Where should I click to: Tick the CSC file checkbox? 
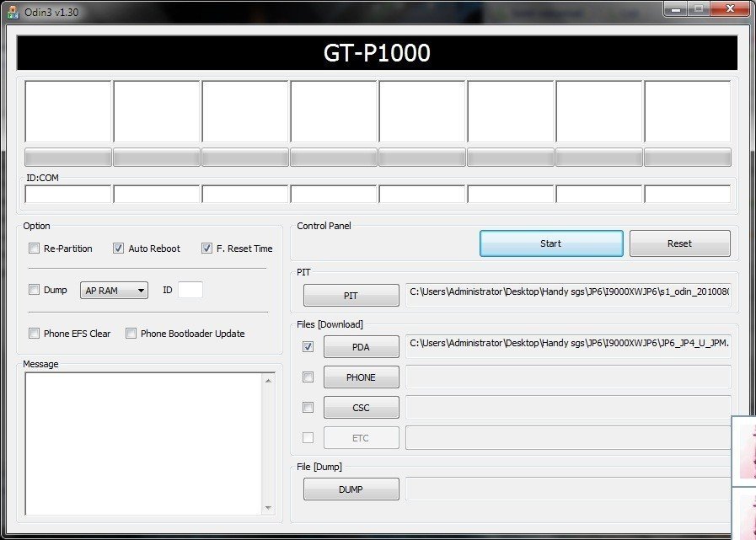(308, 408)
